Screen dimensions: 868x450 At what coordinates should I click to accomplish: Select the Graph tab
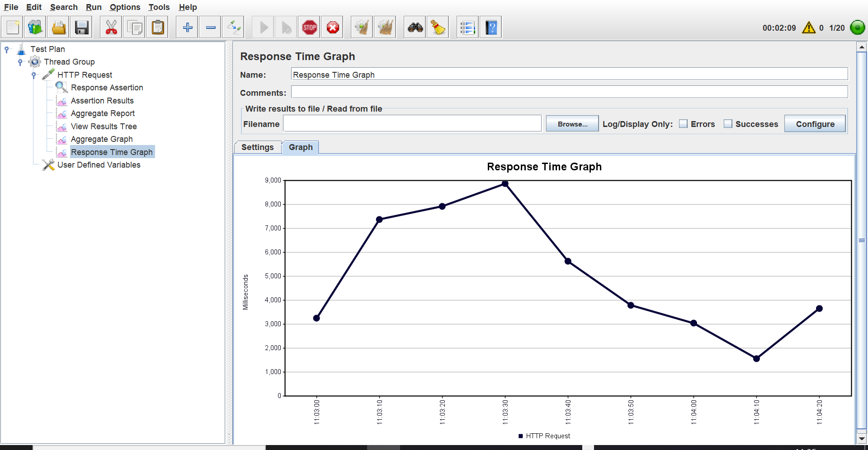coord(301,147)
